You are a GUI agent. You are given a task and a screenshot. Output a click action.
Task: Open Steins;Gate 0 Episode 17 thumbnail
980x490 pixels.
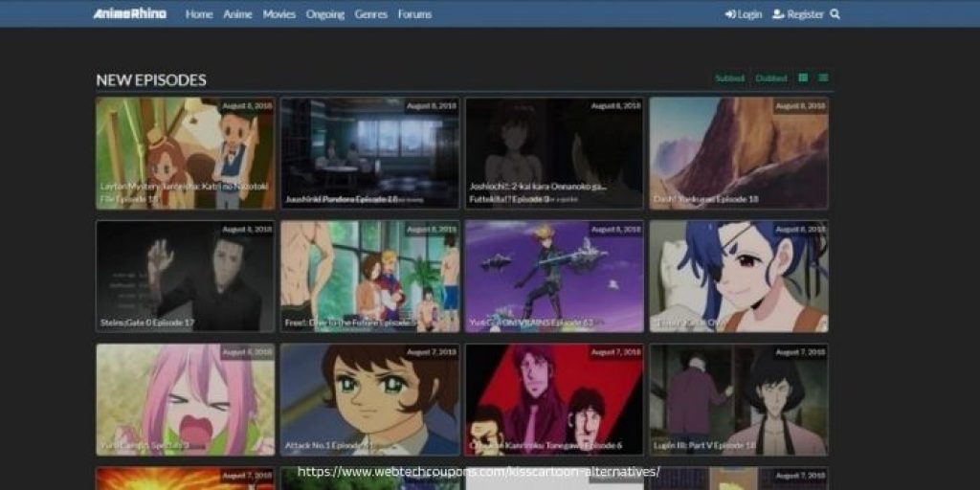pos(185,277)
